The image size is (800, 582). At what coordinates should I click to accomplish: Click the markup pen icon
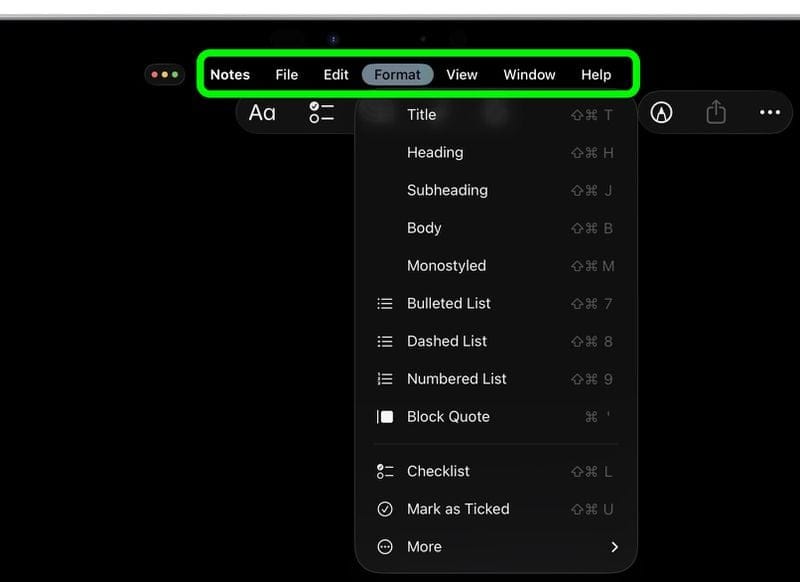coord(661,113)
